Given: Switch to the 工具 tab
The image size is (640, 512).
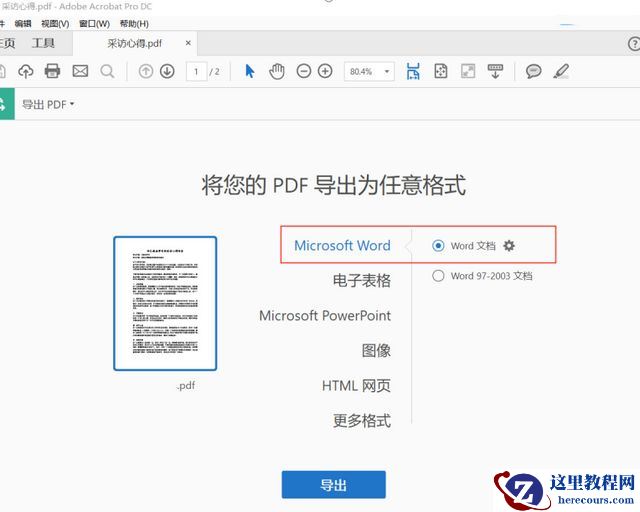Looking at the screenshot, I should click(x=43, y=43).
